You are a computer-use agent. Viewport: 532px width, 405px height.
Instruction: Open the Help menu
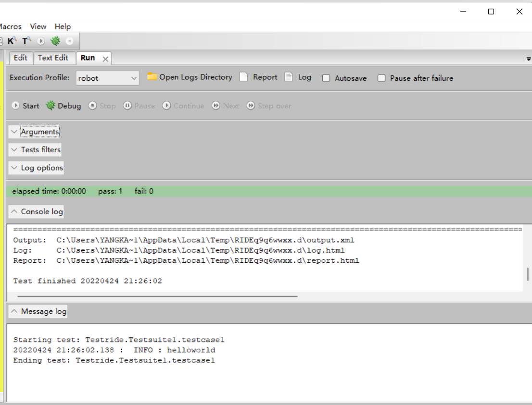(63, 26)
